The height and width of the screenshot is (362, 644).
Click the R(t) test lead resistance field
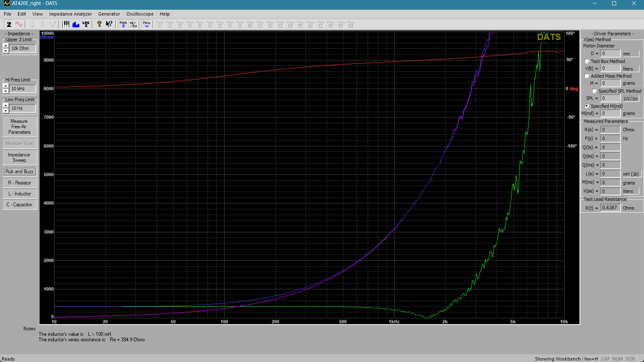(610, 208)
